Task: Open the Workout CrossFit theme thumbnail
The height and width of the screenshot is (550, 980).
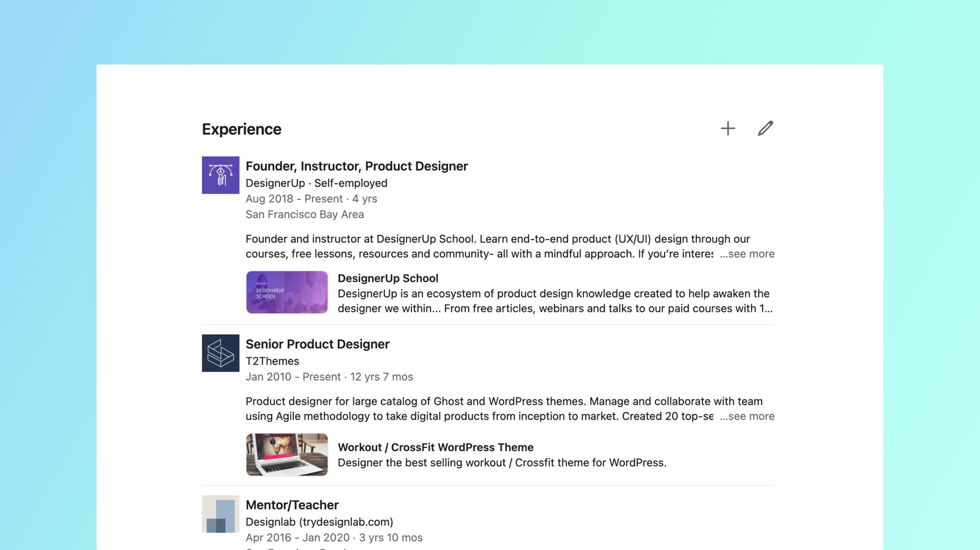Action: pos(287,454)
